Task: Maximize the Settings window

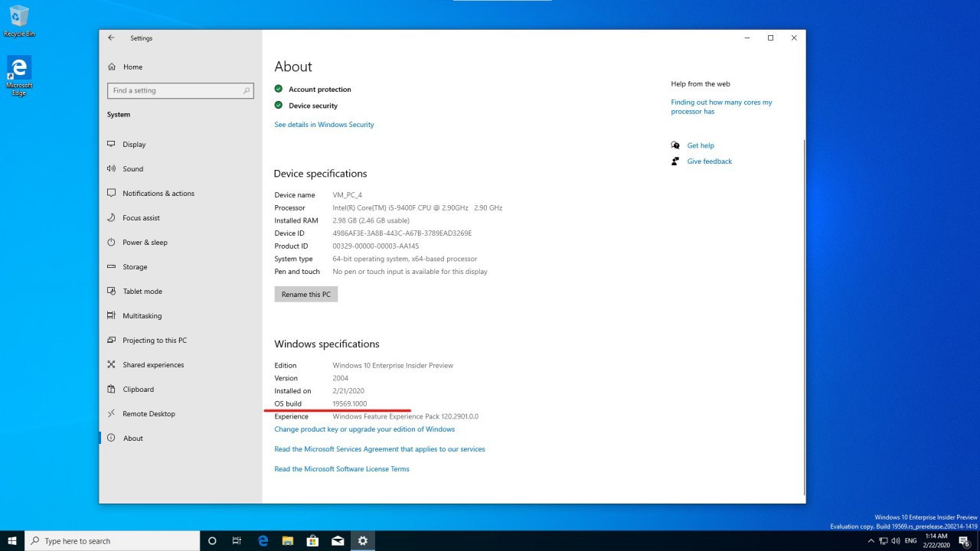Action: (x=770, y=37)
